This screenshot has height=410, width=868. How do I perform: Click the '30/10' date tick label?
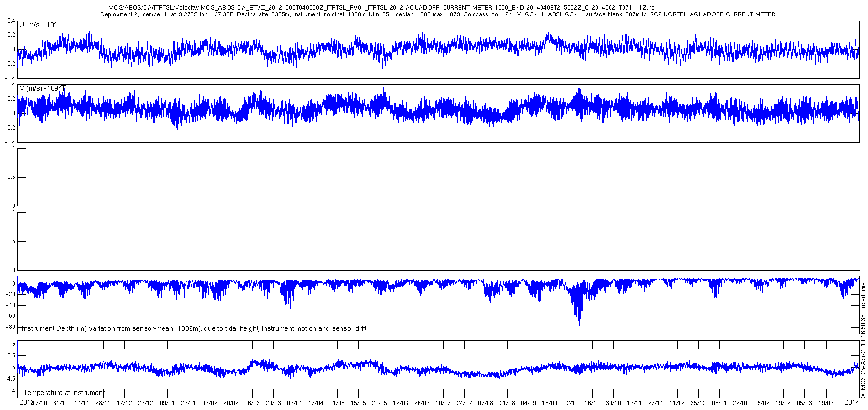coord(613,403)
